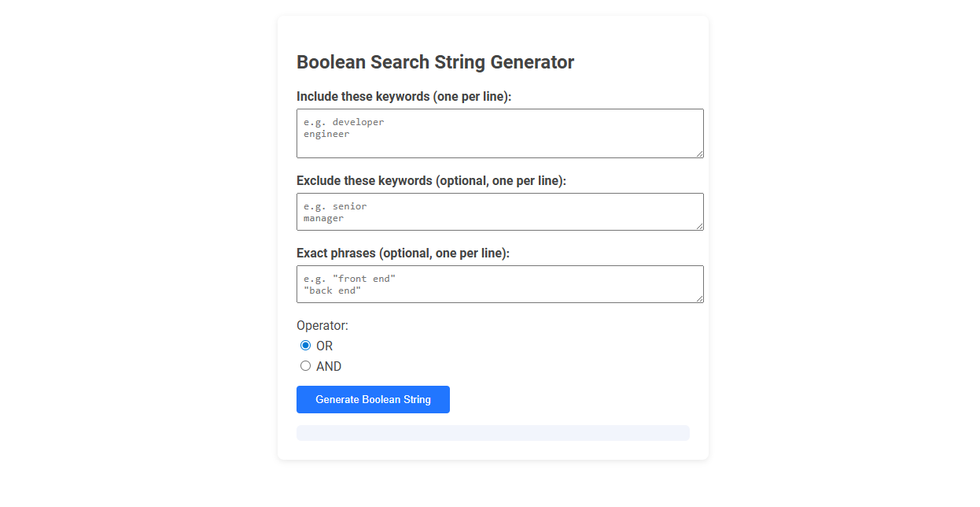
Task: Click the placeholder text 'e.g. senior'
Action: (x=334, y=206)
